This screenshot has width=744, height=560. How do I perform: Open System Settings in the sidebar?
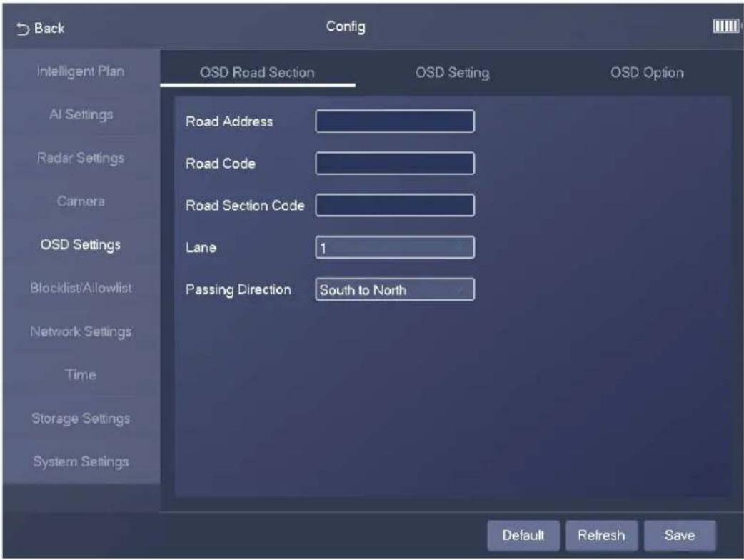[81, 461]
